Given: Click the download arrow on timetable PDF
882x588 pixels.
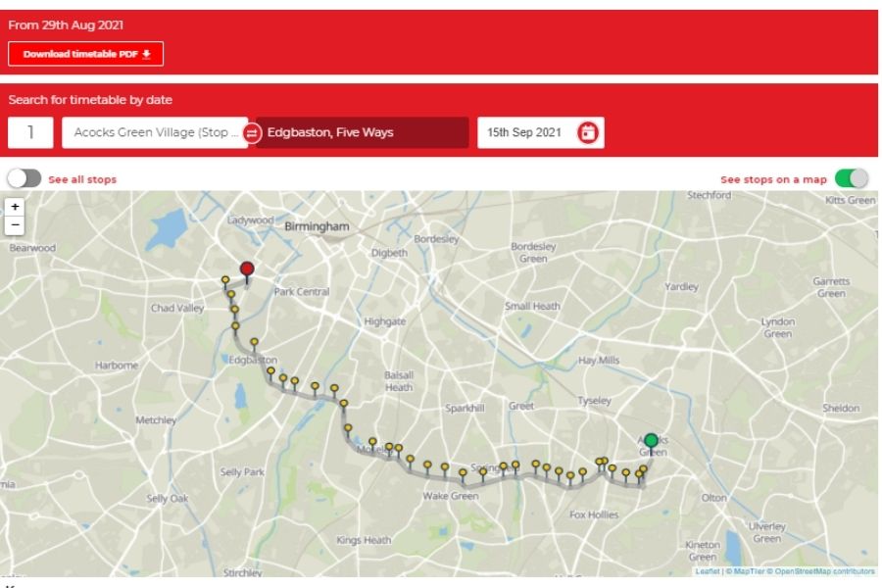Looking at the screenshot, I should point(146,54).
